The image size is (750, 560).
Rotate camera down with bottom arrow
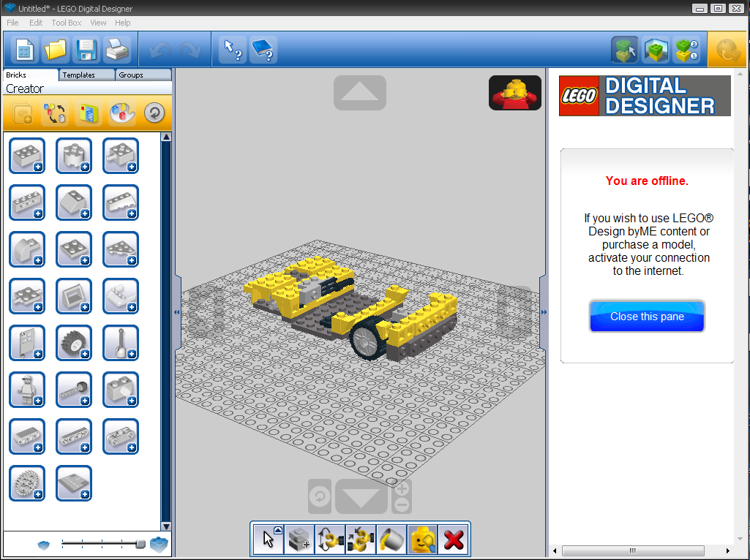pos(361,496)
